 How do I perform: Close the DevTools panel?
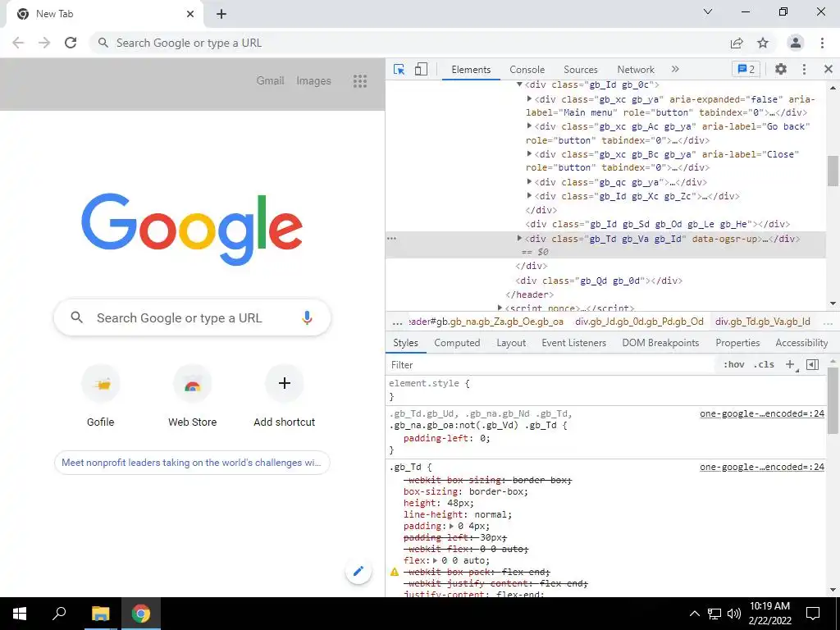pos(829,69)
